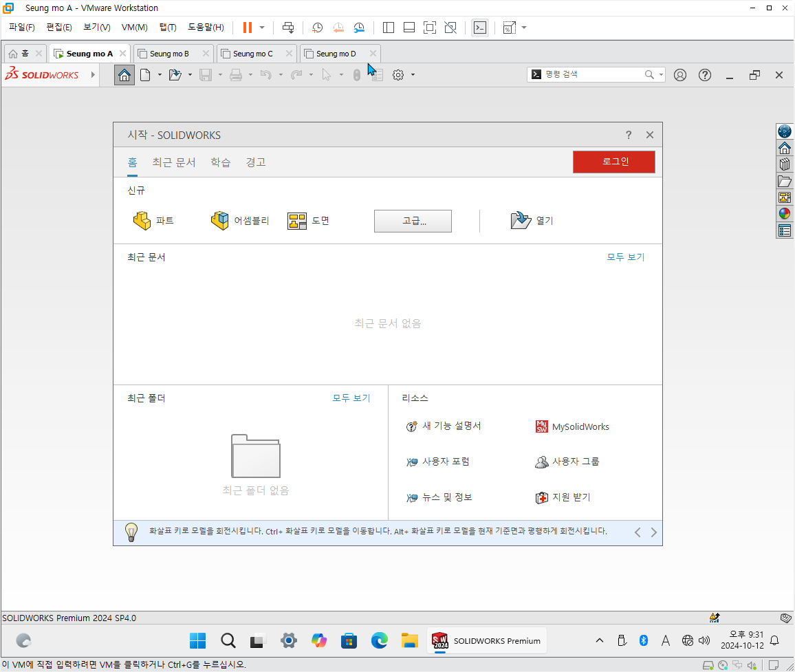This screenshot has width=795, height=672.
Task: Select the 홈 tab in welcome dialog
Action: click(132, 162)
